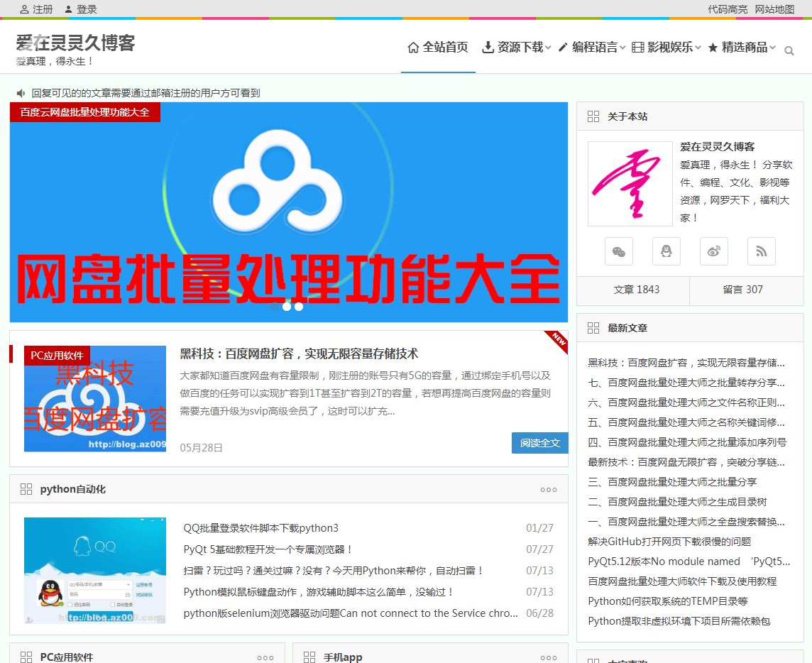Screen dimensions: 812x663
Task: Click more dots in python自动化 section
Action: [549, 489]
